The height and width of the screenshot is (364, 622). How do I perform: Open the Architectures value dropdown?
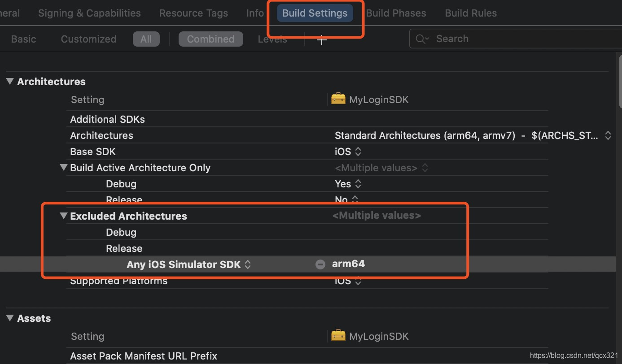[x=608, y=135]
